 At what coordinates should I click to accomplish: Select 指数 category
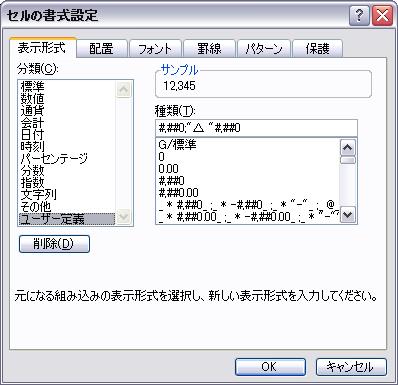pos(67,183)
